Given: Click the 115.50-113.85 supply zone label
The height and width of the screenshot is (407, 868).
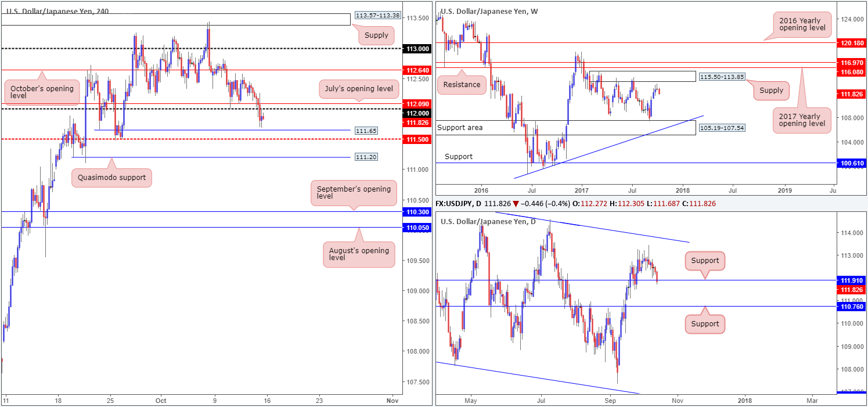Looking at the screenshot, I should [722, 77].
